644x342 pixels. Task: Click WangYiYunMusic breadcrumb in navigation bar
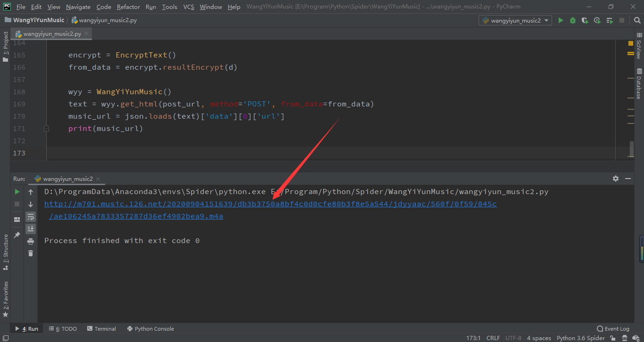click(x=34, y=20)
